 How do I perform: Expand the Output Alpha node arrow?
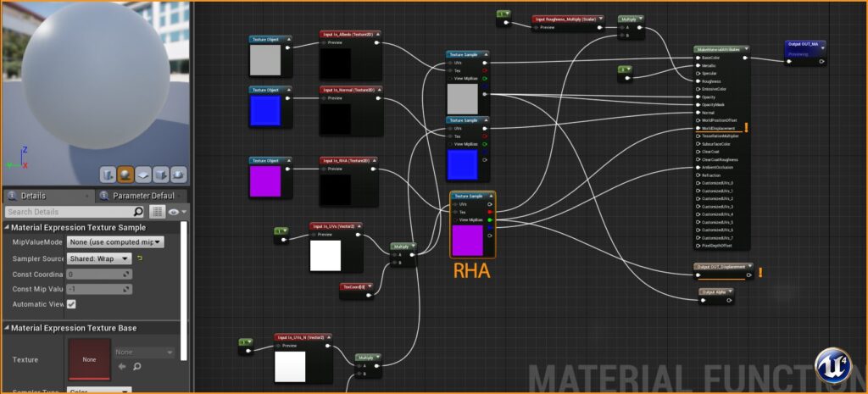coord(731,291)
